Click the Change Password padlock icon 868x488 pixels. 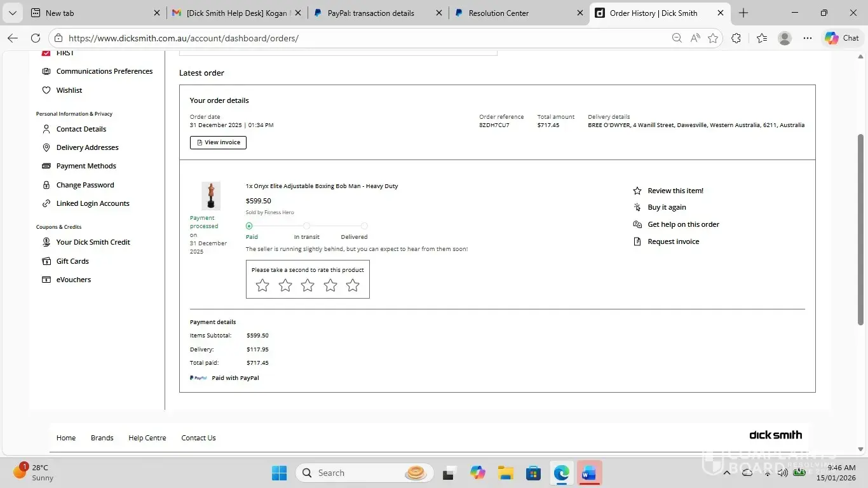pos(46,185)
